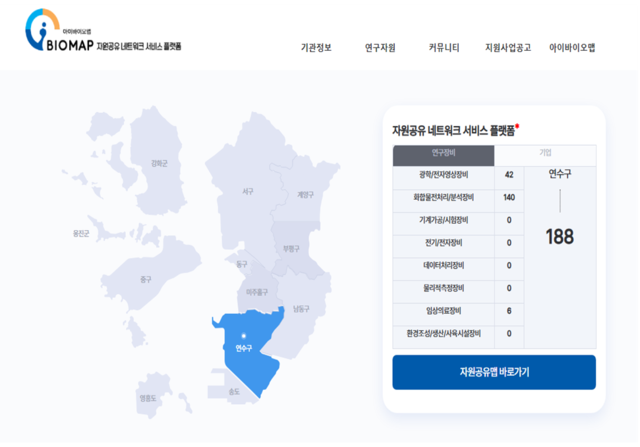Select 영흥도 island on the map
640x447 pixels.
pyautogui.click(x=148, y=398)
